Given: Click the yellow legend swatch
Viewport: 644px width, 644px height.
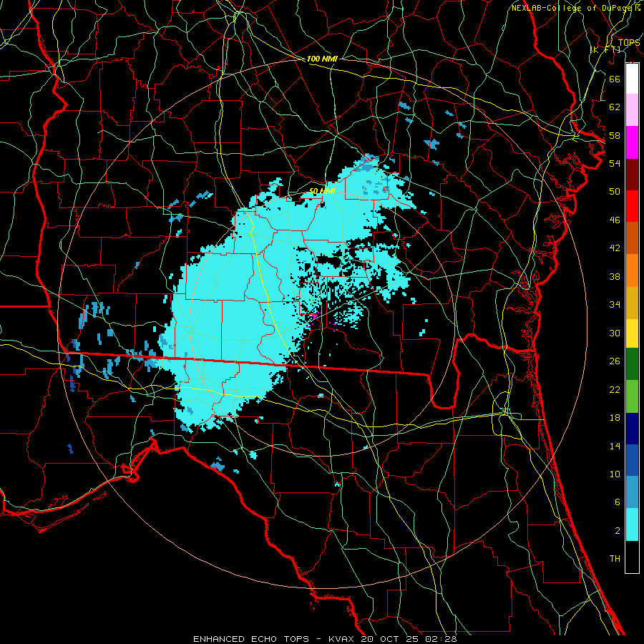Looking at the screenshot, I should coord(632,333).
